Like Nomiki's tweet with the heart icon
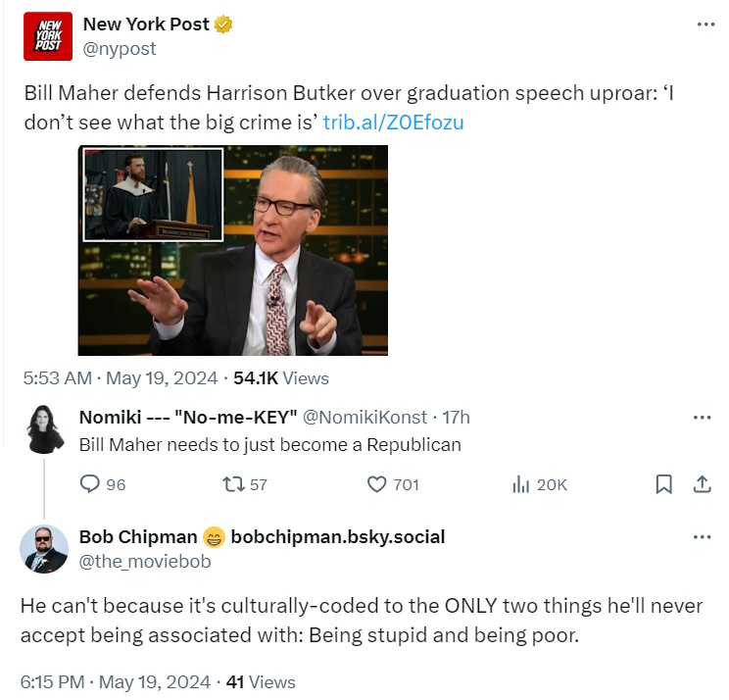Image resolution: width=729 pixels, height=700 pixels. point(377,483)
